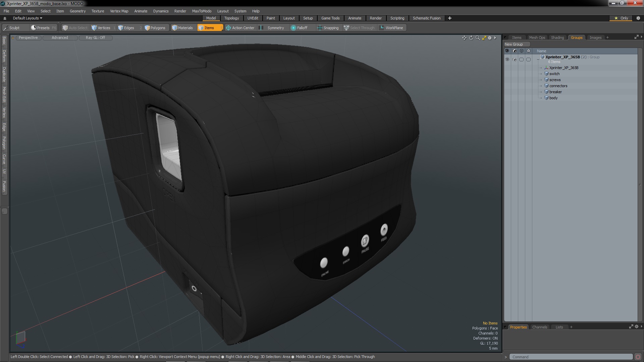Viewport: 644px width, 362px height.
Task: Open the Geometry menu
Action: (x=77, y=11)
